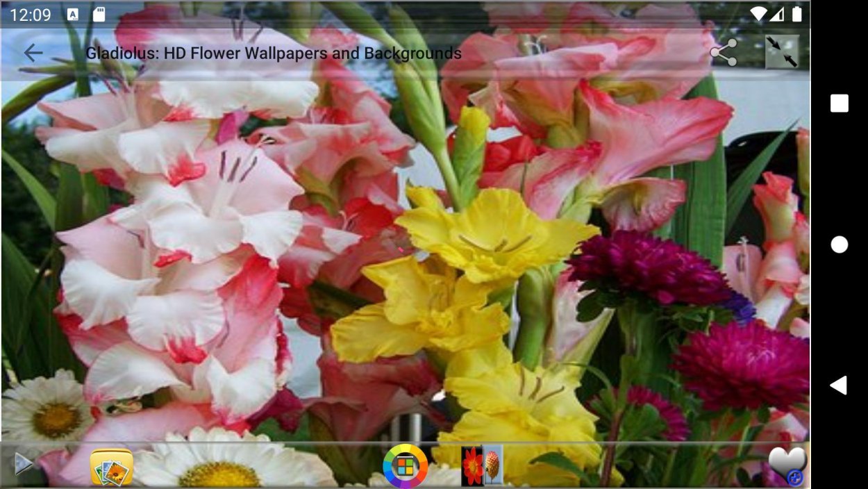This screenshot has height=489, width=868.
Task: Start the slideshow with the play triangle
Action: pos(24,464)
